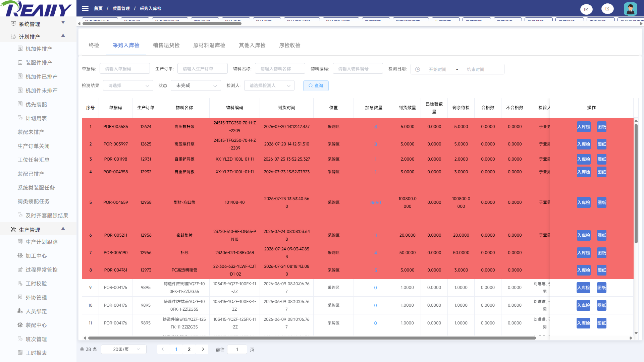
Task: Click the 装配中心 gear icon
Action: [x=20, y=325]
